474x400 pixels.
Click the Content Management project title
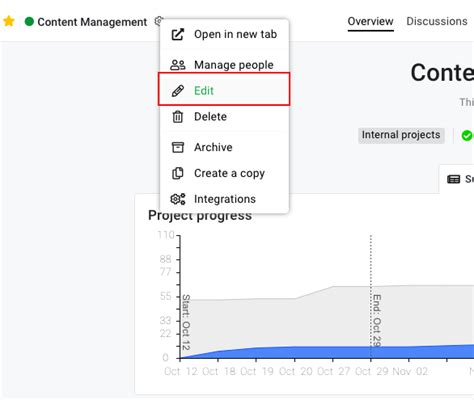pos(92,22)
